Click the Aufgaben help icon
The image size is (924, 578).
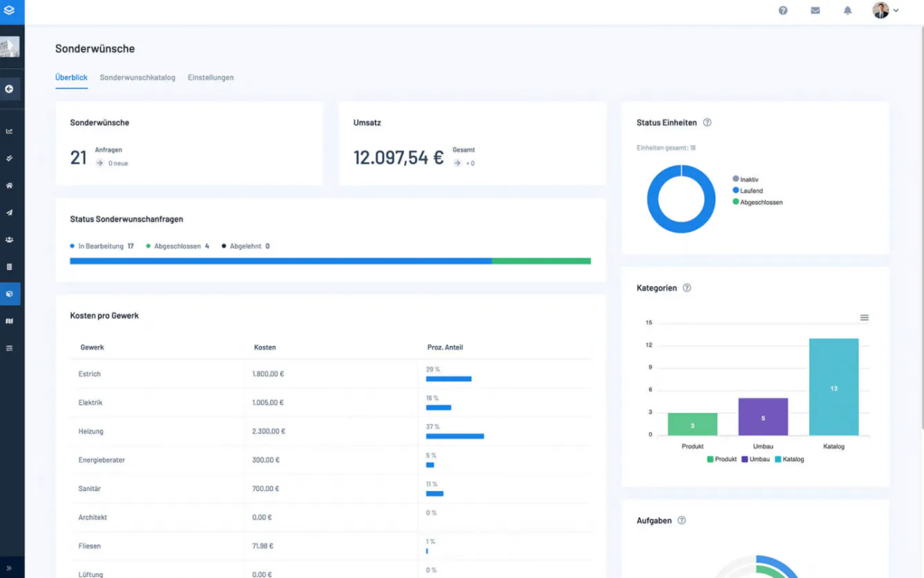point(682,521)
